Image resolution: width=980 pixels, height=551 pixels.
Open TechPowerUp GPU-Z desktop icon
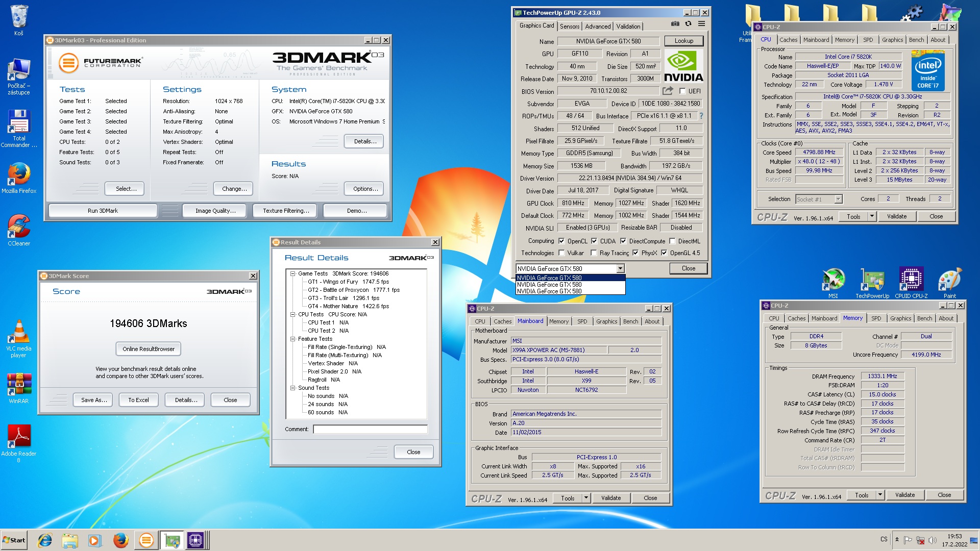coord(872,283)
